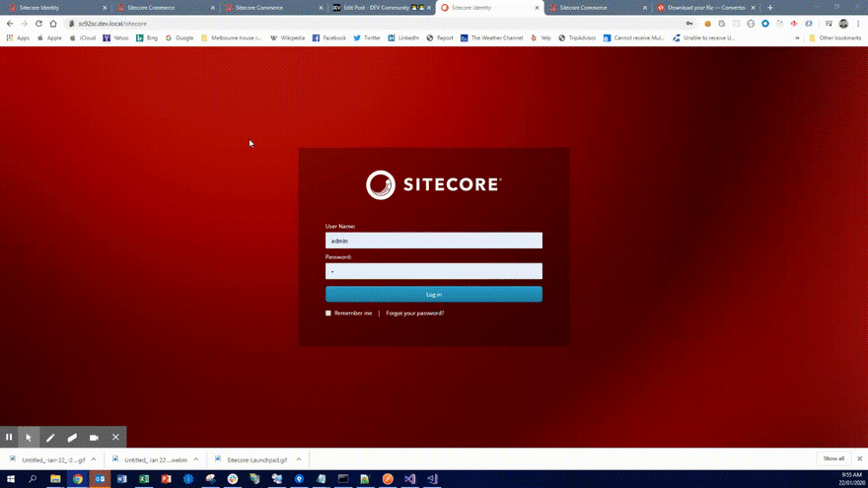Click the Log in button

433,295
